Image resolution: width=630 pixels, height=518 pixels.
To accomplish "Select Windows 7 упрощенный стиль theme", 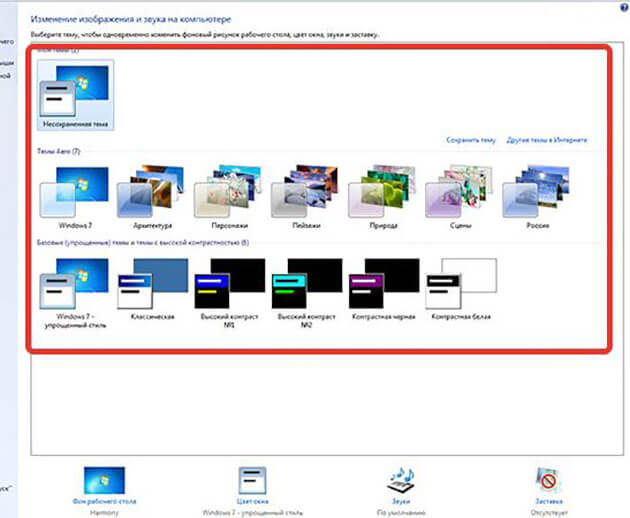I will (75, 293).
